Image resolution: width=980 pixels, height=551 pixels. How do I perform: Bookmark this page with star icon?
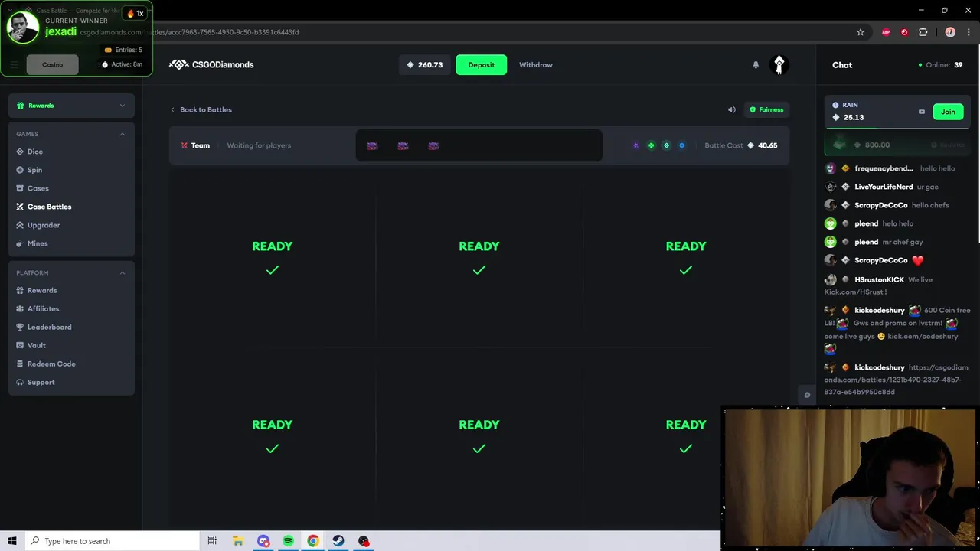coord(860,32)
